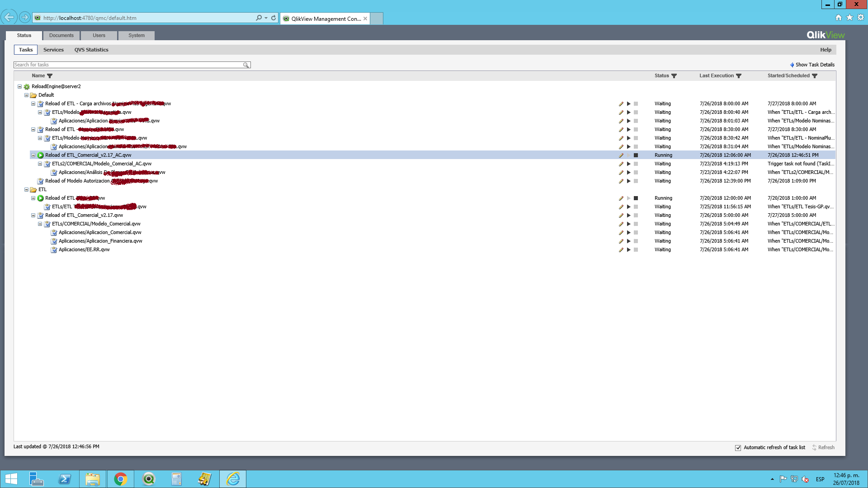Click the search magnifier icon in task search
This screenshot has width=868, height=488.
pyautogui.click(x=246, y=65)
